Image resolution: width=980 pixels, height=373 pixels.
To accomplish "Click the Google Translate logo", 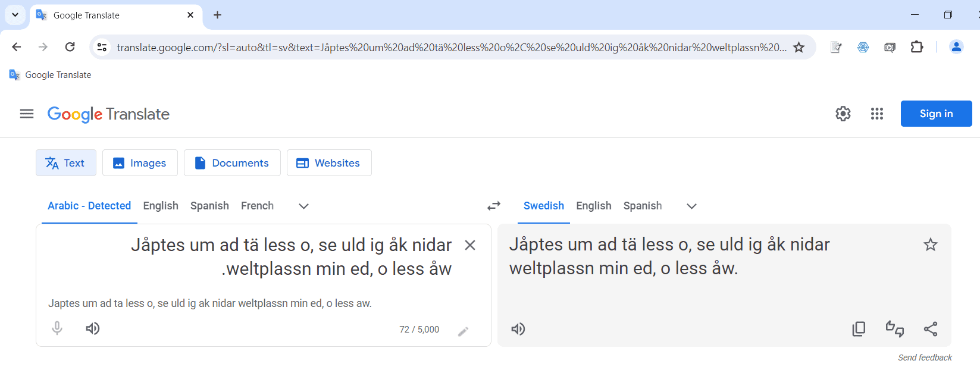I will pos(108,114).
